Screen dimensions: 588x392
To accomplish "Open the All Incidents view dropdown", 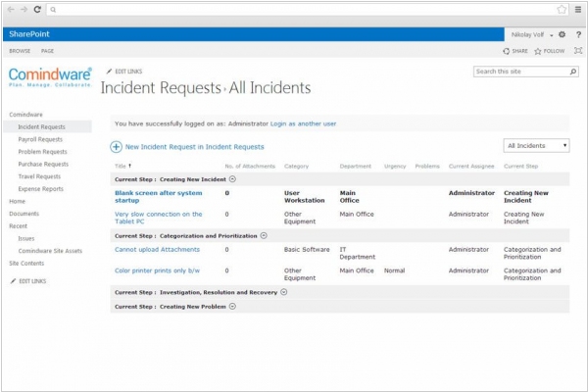I will [536, 145].
